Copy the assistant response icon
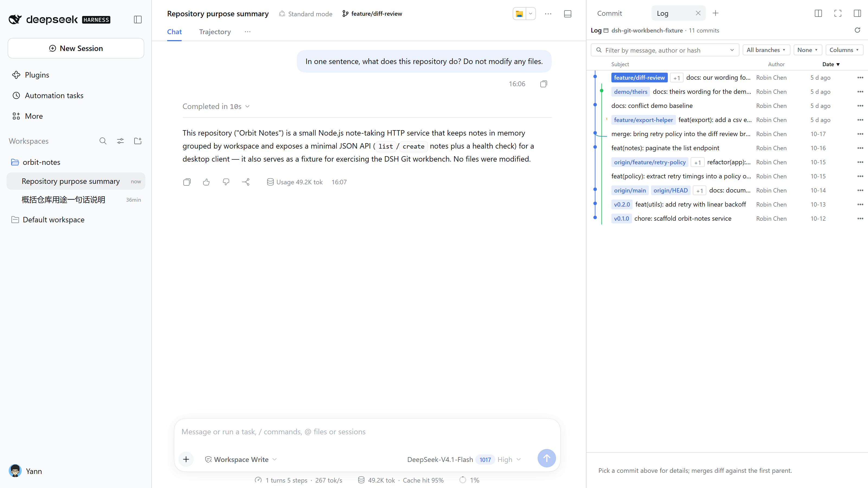This screenshot has width=868, height=488. (187, 182)
